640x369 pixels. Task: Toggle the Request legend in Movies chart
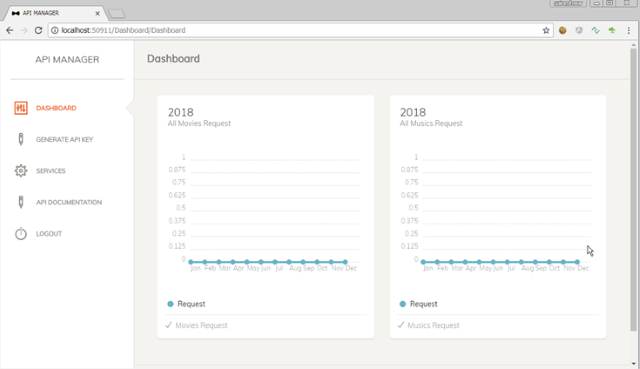tap(186, 304)
